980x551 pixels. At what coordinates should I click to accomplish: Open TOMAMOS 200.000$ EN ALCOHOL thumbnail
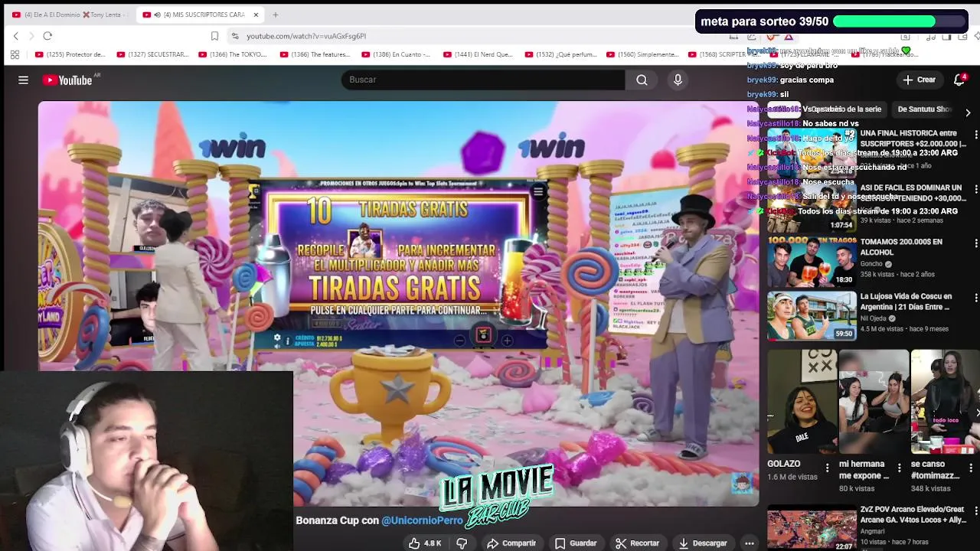point(812,261)
